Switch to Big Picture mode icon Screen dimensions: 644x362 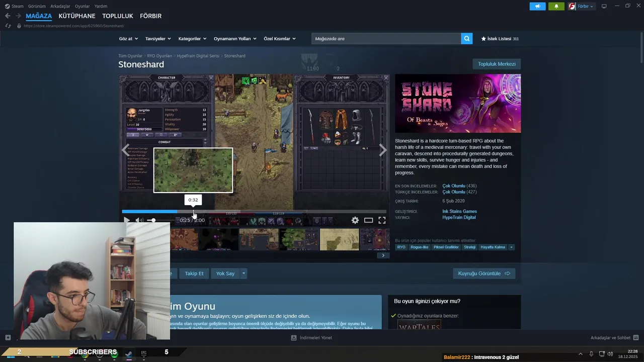click(604, 7)
